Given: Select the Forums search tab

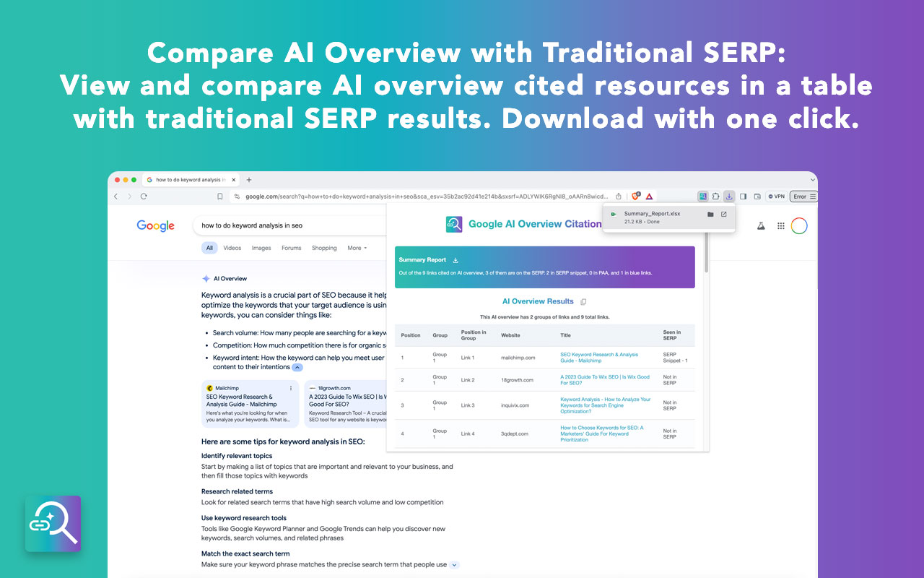Looking at the screenshot, I should pyautogui.click(x=291, y=248).
